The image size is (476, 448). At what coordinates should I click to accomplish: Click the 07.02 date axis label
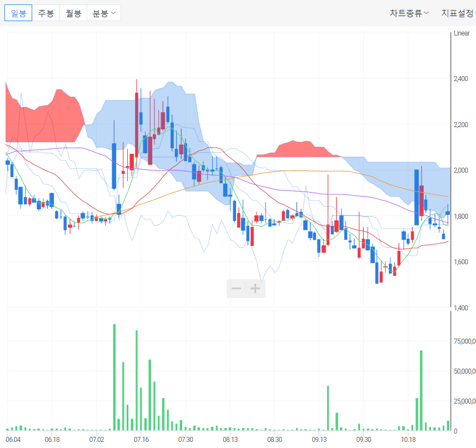coord(97,440)
